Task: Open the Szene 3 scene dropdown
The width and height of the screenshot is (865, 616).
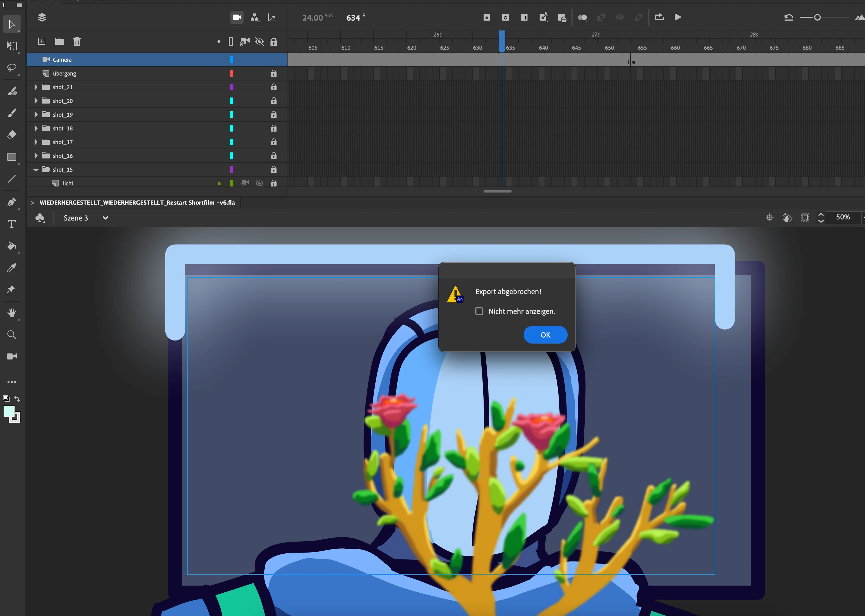Action: click(x=105, y=218)
